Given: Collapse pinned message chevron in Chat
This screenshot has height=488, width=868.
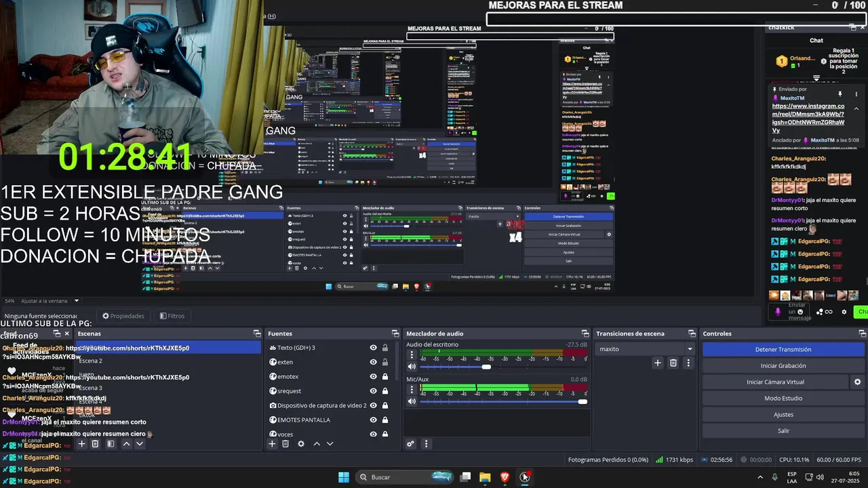Looking at the screenshot, I should [x=856, y=108].
